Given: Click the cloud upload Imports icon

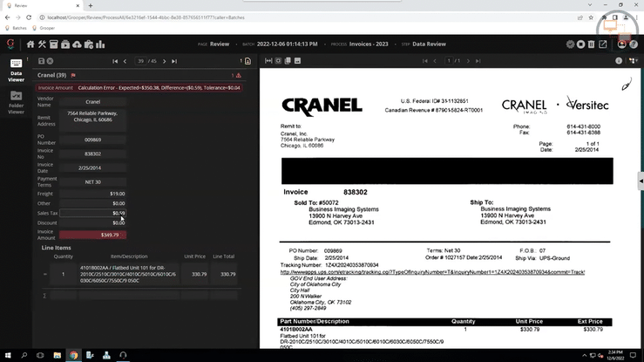Looking at the screenshot, I should pyautogui.click(x=77, y=44).
